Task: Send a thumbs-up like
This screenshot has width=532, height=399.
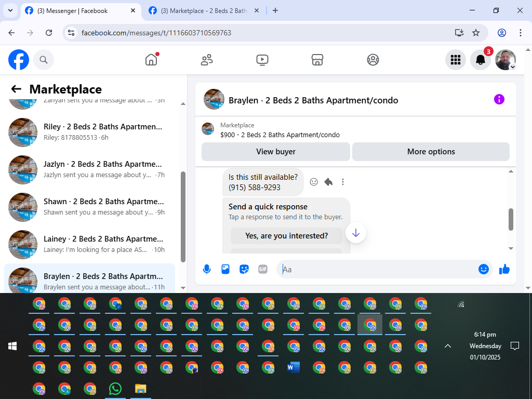Action: [504, 270]
